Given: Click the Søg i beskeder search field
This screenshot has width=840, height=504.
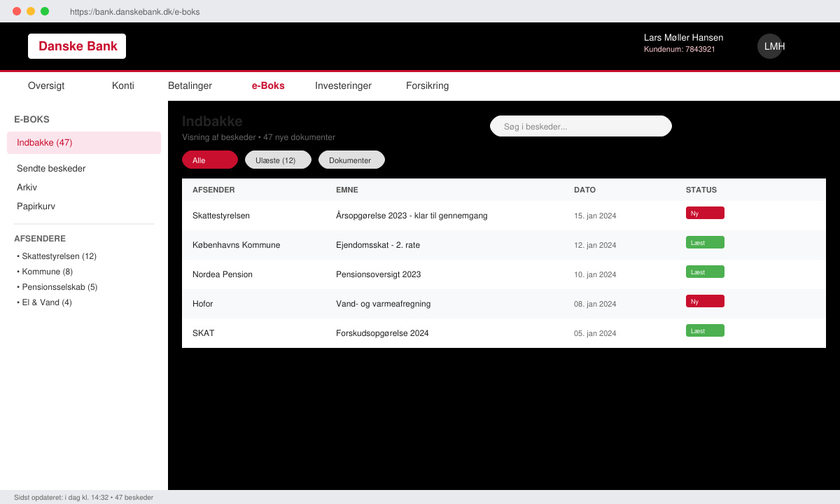Looking at the screenshot, I should pyautogui.click(x=581, y=126).
